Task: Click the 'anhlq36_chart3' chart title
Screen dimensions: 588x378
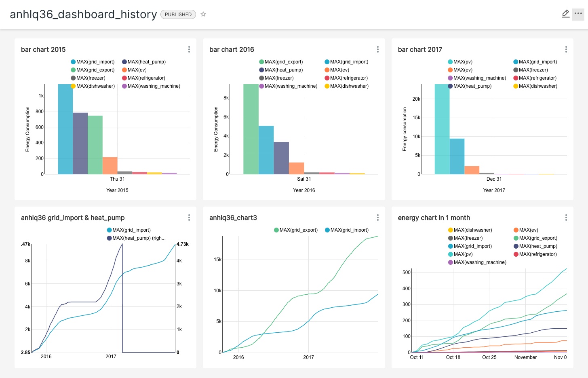Action: tap(233, 218)
